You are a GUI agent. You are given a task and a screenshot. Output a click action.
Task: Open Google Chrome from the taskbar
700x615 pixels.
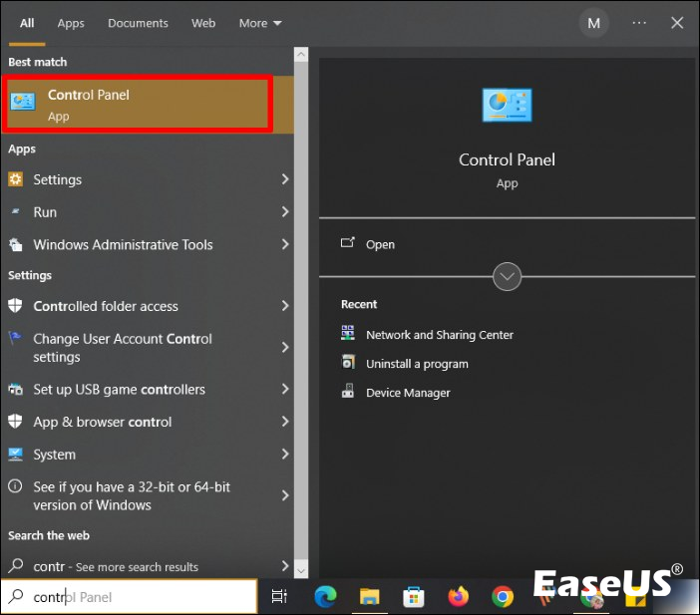[503, 596]
